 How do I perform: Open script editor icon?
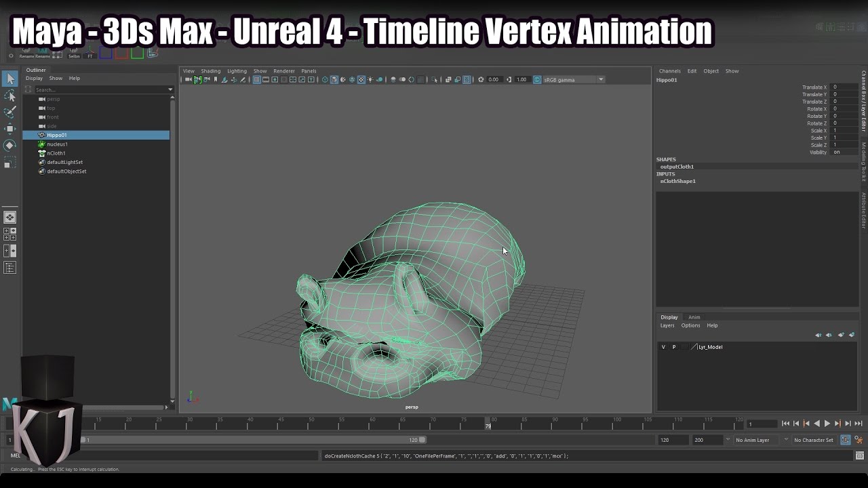click(x=860, y=455)
